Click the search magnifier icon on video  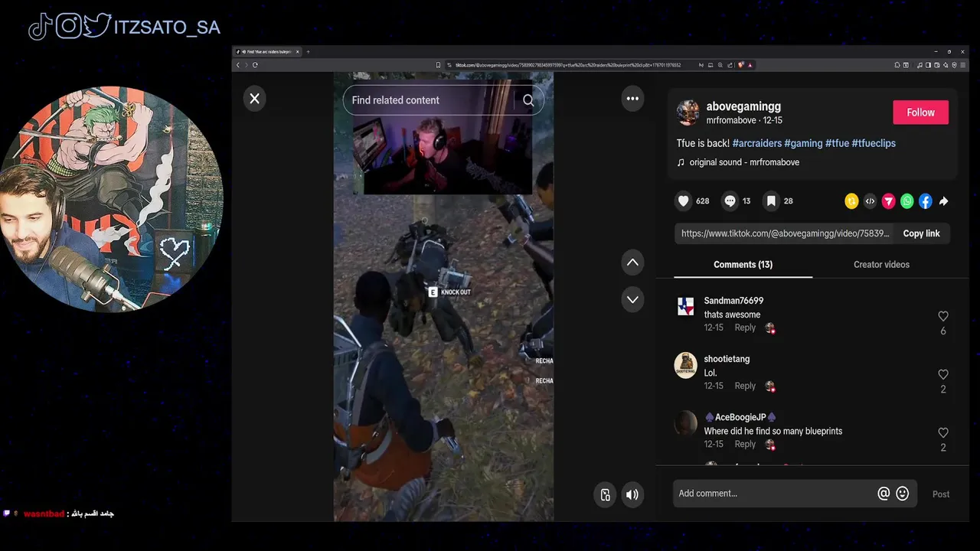[x=528, y=100]
